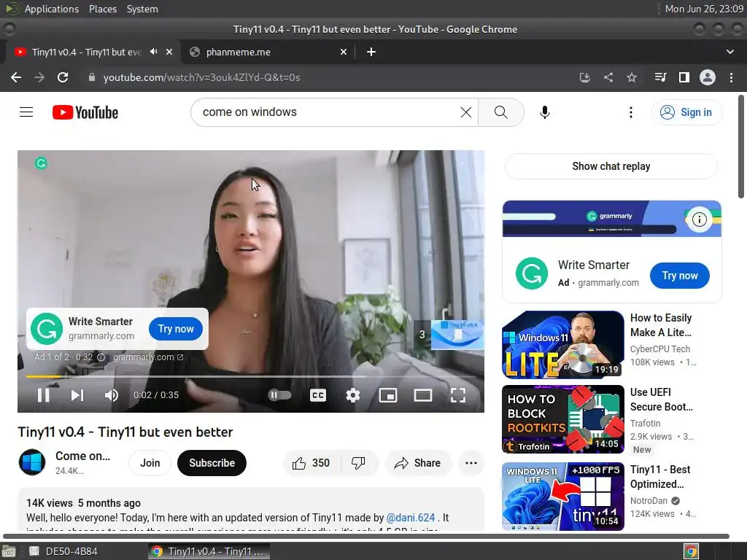Show calendar from the panel clock
The image size is (747, 560).
pos(704,9)
